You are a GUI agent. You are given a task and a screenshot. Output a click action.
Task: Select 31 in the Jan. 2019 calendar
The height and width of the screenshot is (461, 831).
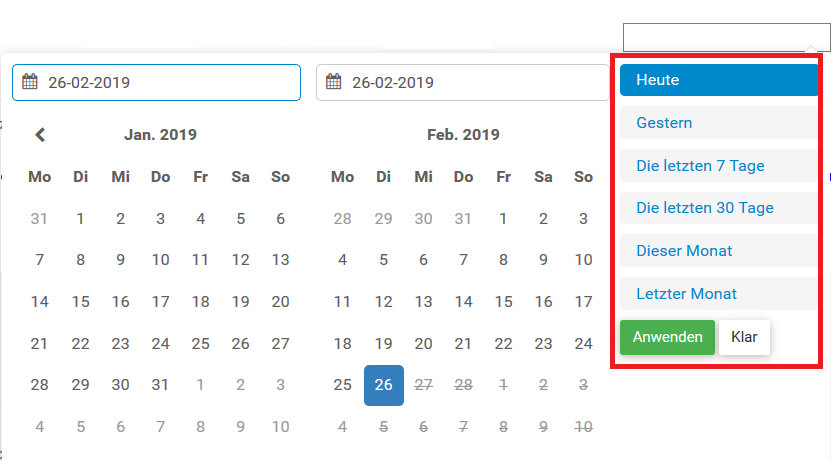[160, 385]
